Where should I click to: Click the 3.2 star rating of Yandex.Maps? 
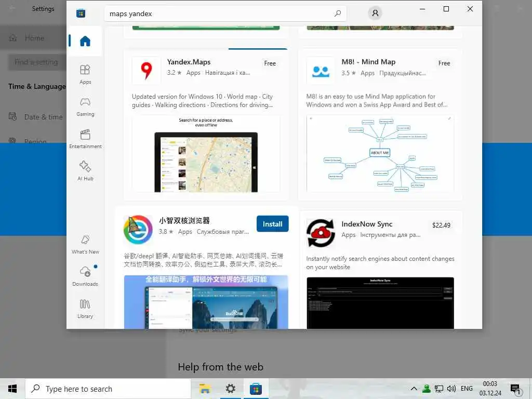click(x=174, y=73)
